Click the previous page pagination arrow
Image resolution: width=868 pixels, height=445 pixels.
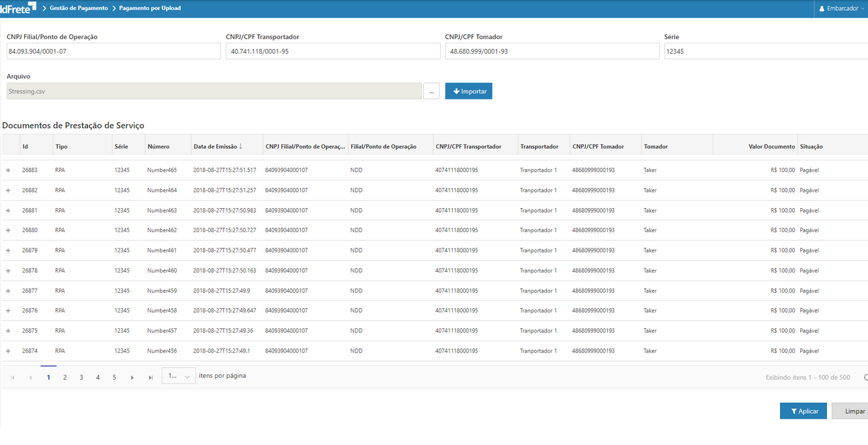(31, 378)
